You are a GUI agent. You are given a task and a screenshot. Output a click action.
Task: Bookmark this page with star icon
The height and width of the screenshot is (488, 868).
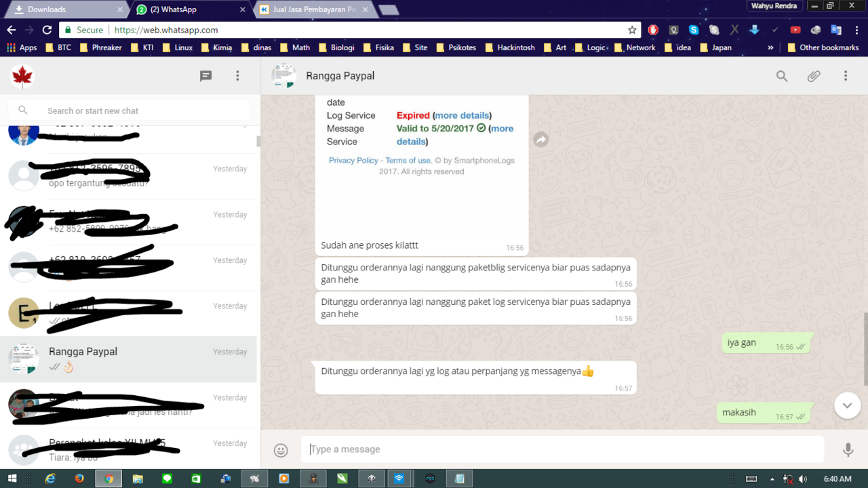click(x=632, y=30)
